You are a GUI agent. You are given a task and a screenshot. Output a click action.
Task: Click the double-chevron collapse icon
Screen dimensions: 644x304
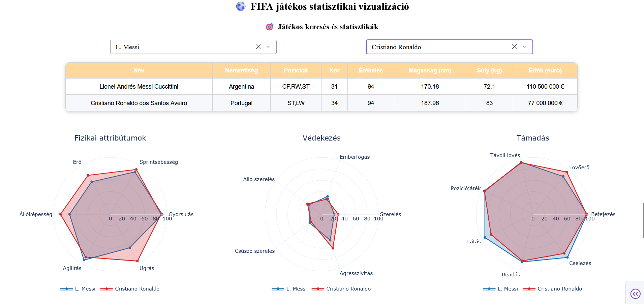(635, 294)
